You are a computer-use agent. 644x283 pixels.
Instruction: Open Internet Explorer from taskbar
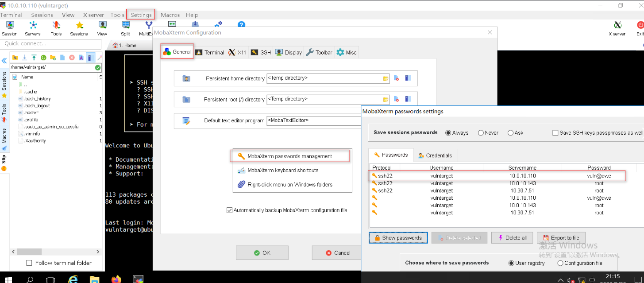coord(73,279)
